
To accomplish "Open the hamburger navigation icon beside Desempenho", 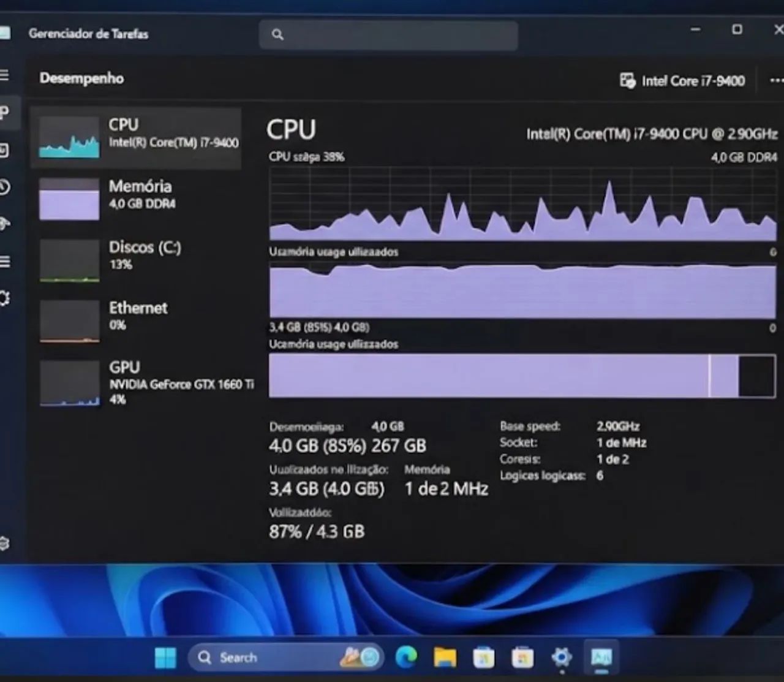I will 4,75.
